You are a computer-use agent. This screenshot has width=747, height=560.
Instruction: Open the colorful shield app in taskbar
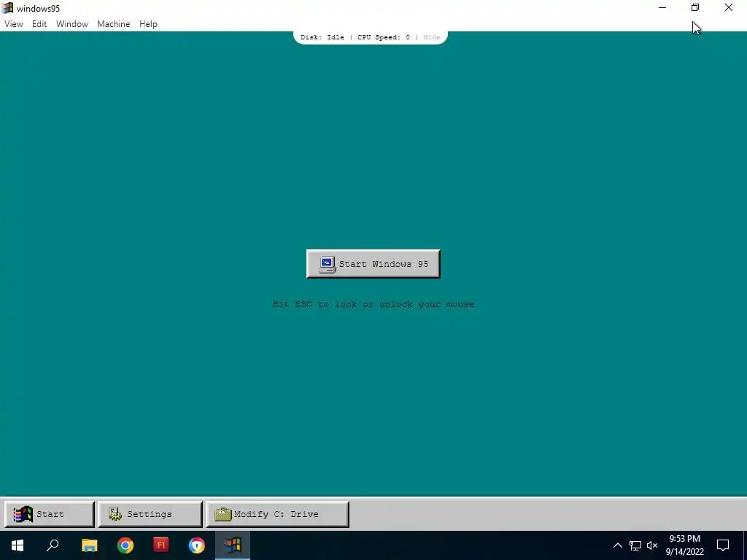pos(197,545)
